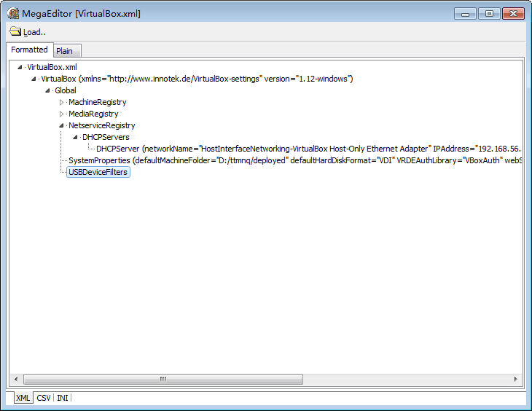Collapse the DHCPServers node
Screen dimensions: 532x411
tap(75, 137)
